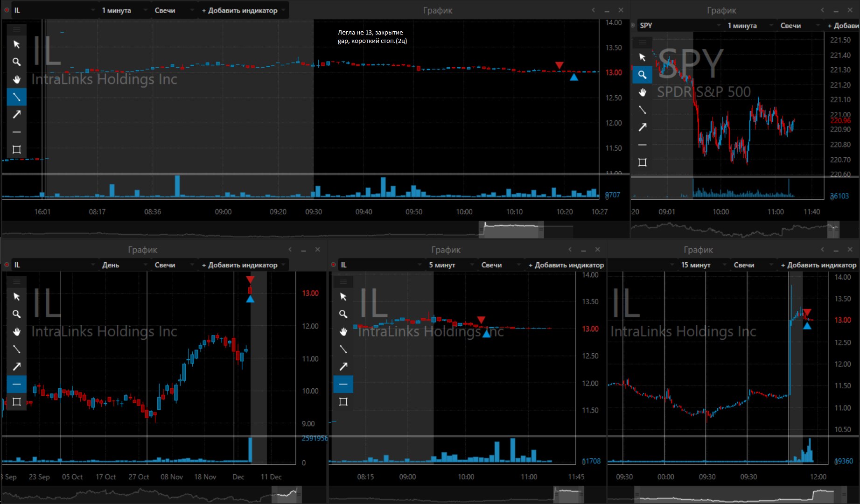Click daily chart 'График' title
860x504 pixels.
click(x=142, y=250)
